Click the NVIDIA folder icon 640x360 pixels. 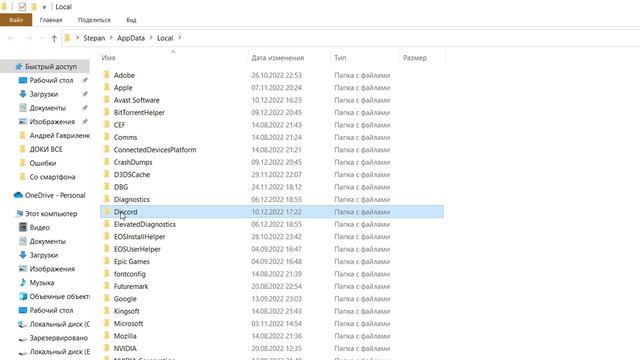[x=107, y=348]
